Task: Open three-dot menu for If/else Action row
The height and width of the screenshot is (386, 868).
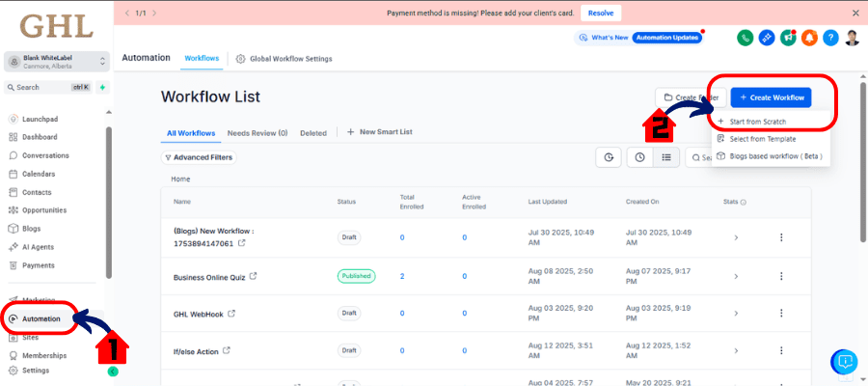Action: point(781,350)
